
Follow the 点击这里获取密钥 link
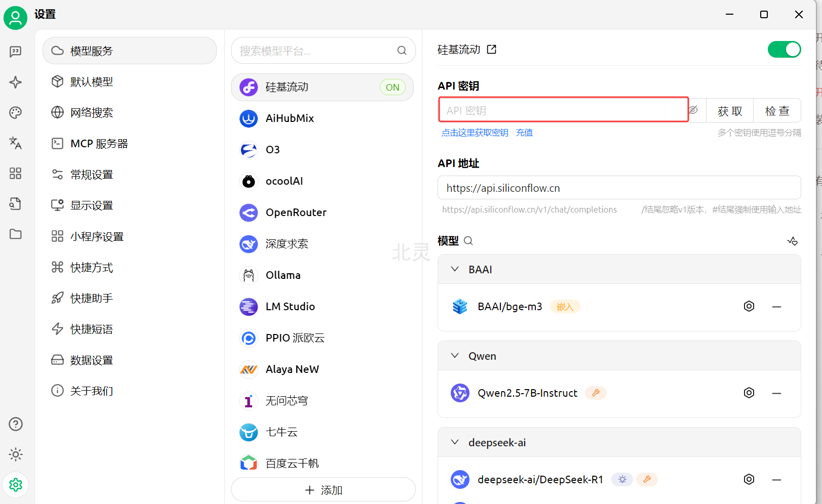(x=475, y=133)
